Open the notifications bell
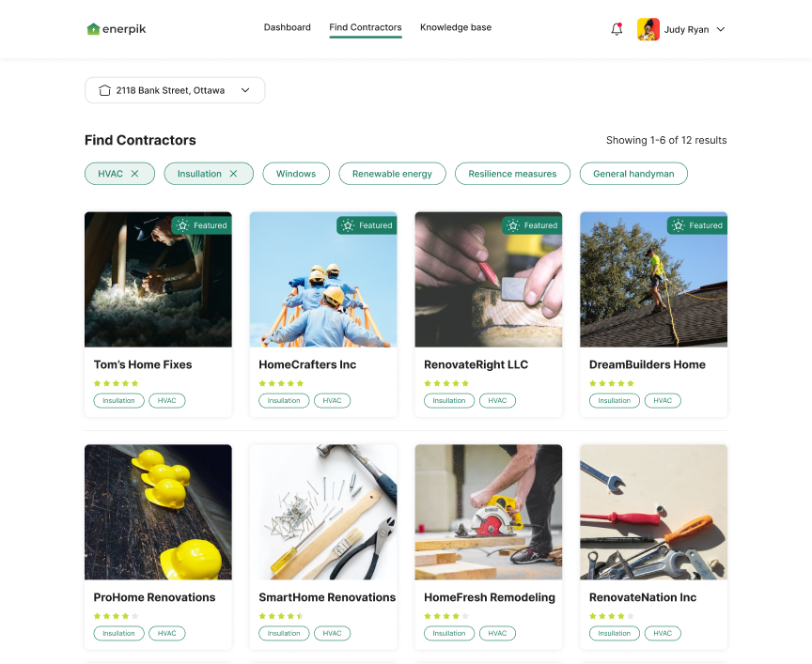This screenshot has width=812, height=664. [x=617, y=29]
